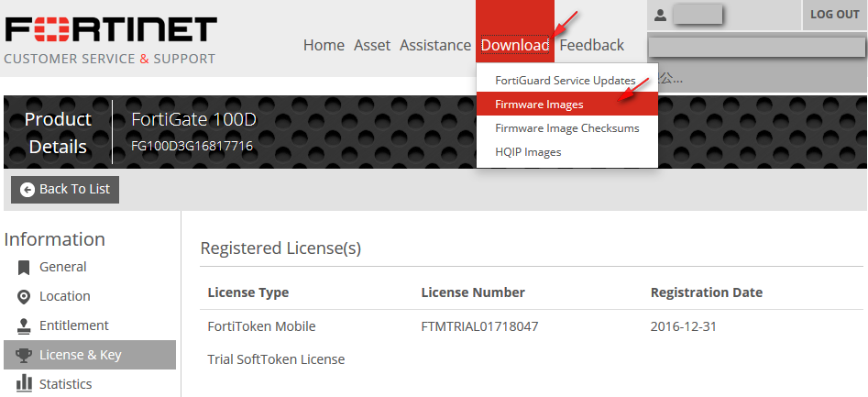Click the General bookmark icon
The image size is (868, 397).
coord(24,268)
